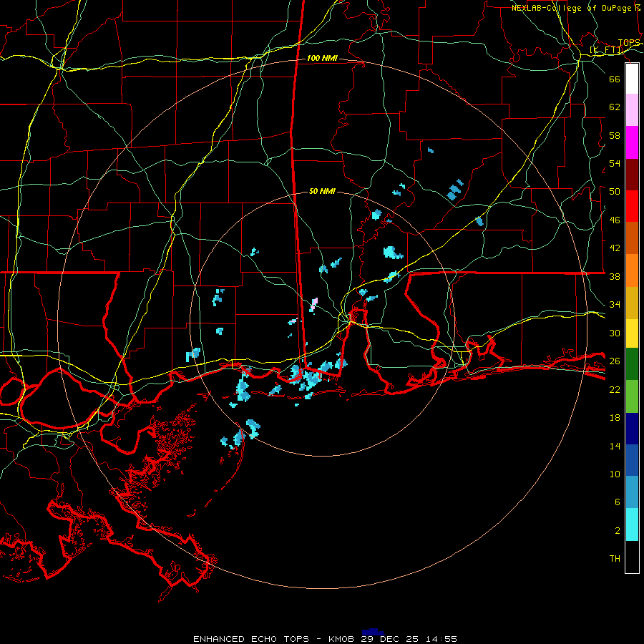Screen dimensions: 644x644
Task: Click the yellow legend swatch
Action: pyautogui.click(x=632, y=333)
